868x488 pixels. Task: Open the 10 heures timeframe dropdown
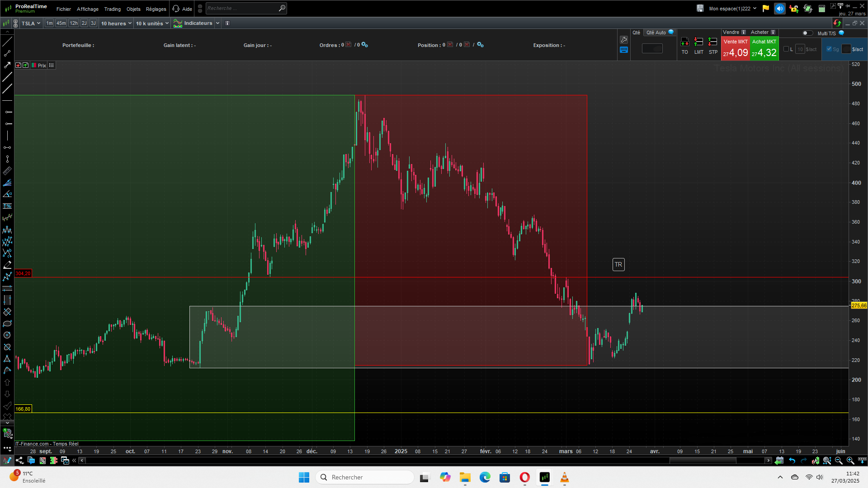point(116,23)
